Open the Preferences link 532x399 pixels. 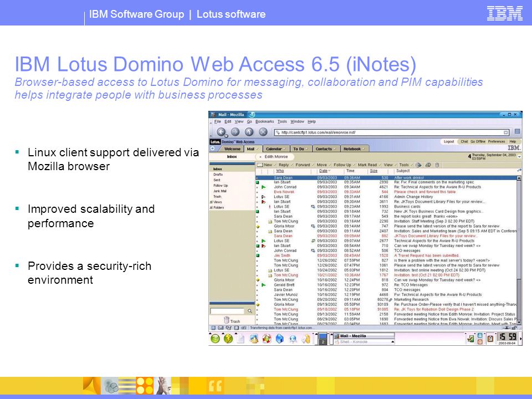tap(497, 141)
